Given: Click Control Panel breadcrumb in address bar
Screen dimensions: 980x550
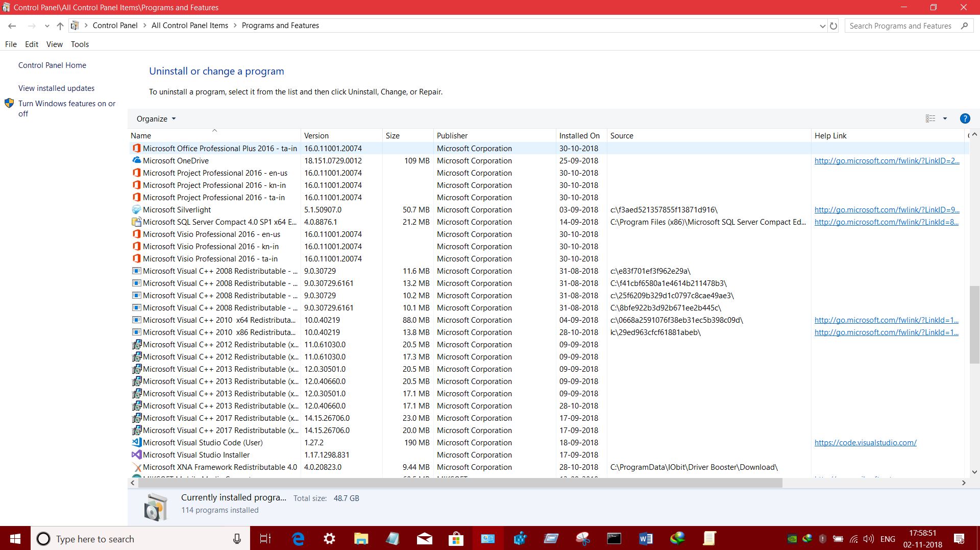Looking at the screenshot, I should tap(115, 26).
